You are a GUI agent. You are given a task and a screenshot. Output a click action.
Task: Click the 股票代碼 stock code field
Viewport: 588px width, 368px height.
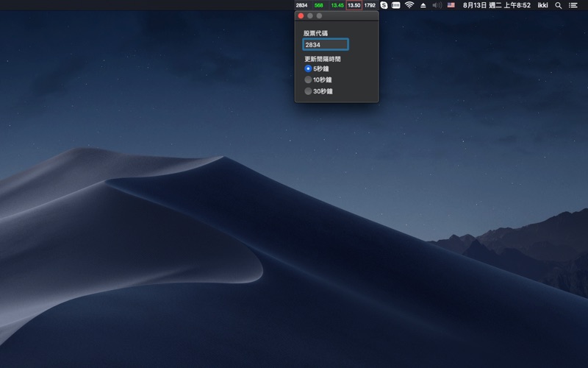(x=326, y=45)
